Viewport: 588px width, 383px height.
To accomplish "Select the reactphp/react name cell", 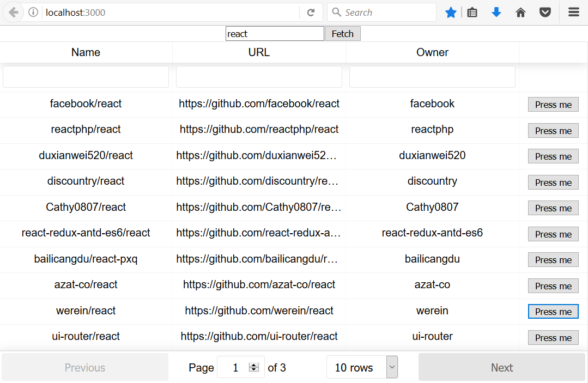I will coord(86,130).
